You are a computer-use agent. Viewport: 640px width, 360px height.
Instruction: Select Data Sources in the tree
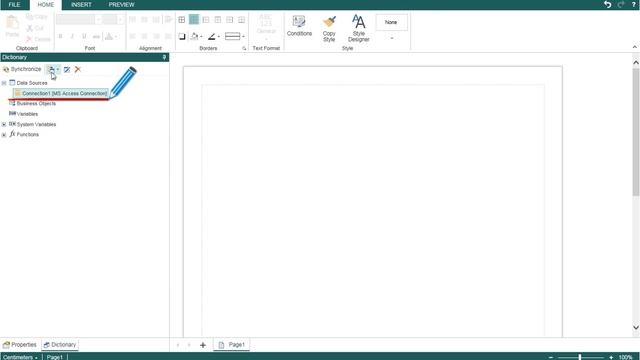click(x=32, y=83)
